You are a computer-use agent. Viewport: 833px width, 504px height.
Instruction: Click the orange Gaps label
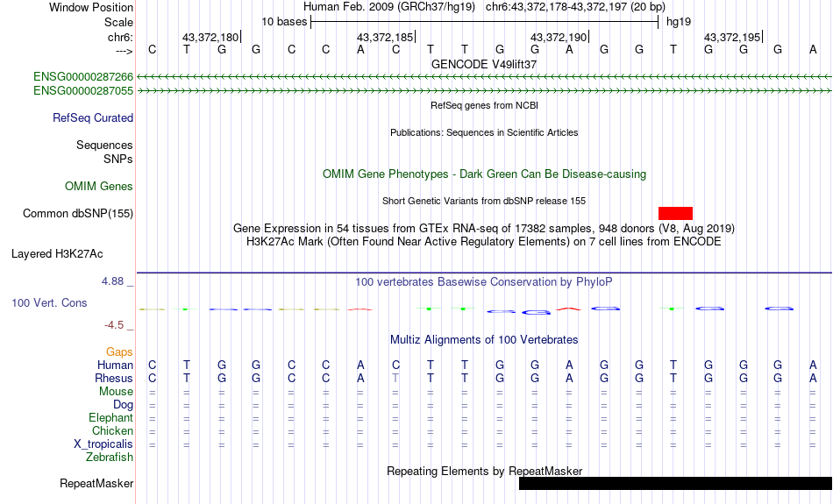(x=119, y=352)
